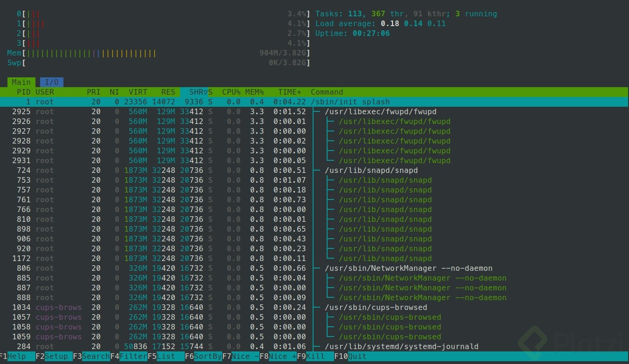
Task: Click F8 Nice + in the bottom bar
Action: point(278,357)
